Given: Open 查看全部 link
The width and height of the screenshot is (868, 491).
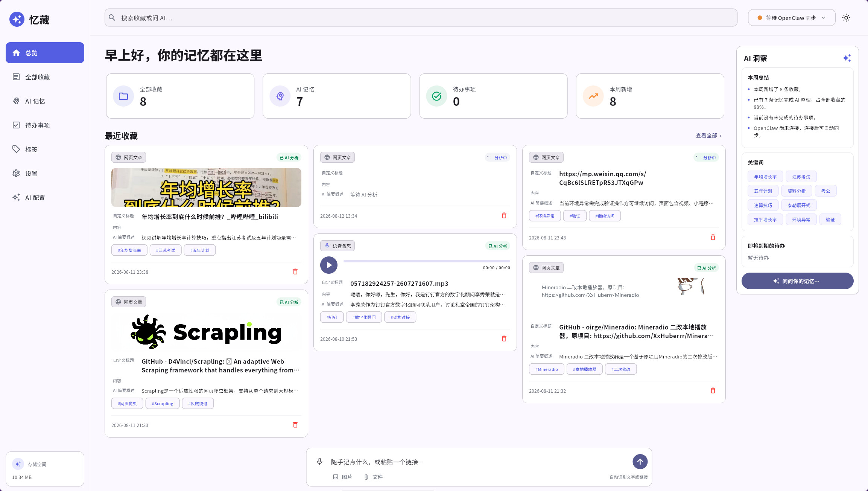Looking at the screenshot, I should tap(708, 136).
